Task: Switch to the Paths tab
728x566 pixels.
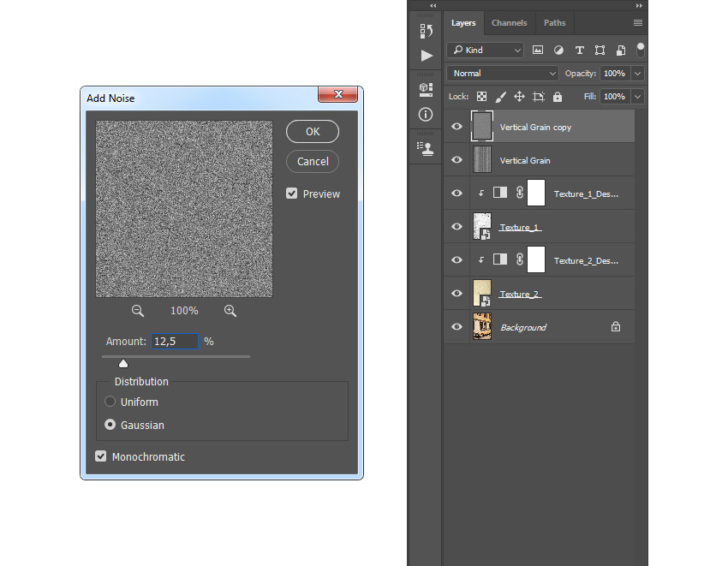Action: pos(555,23)
